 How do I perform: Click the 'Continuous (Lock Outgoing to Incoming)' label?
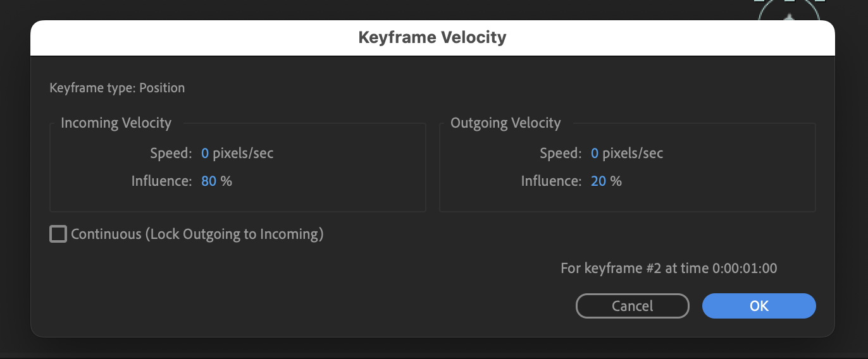[197, 234]
